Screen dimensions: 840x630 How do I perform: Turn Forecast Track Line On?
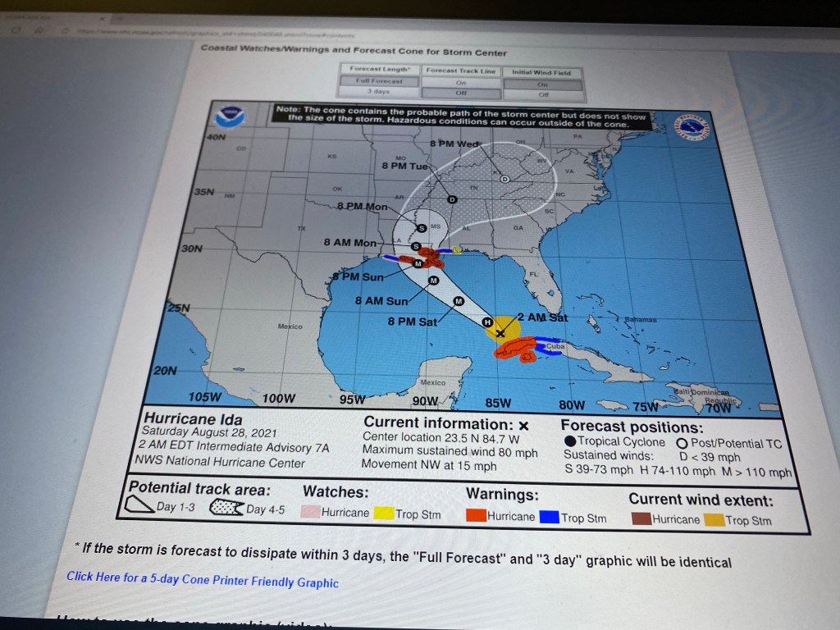pos(460,82)
